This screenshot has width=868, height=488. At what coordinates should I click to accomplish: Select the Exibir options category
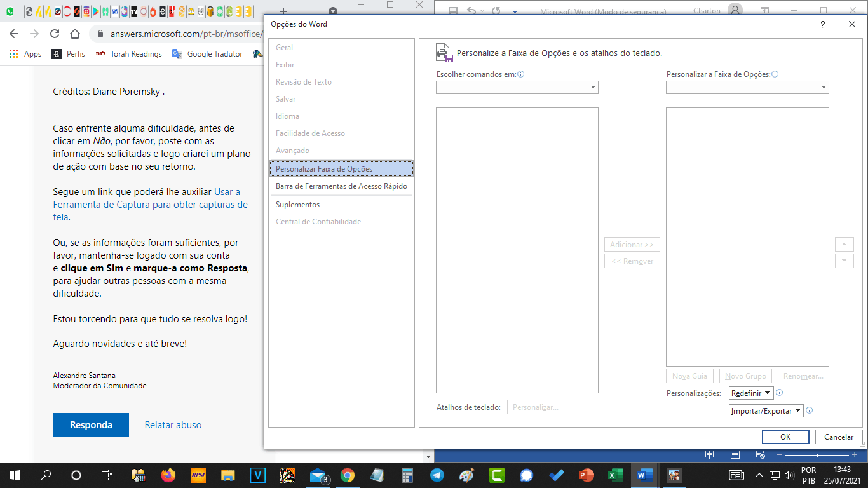341,65
